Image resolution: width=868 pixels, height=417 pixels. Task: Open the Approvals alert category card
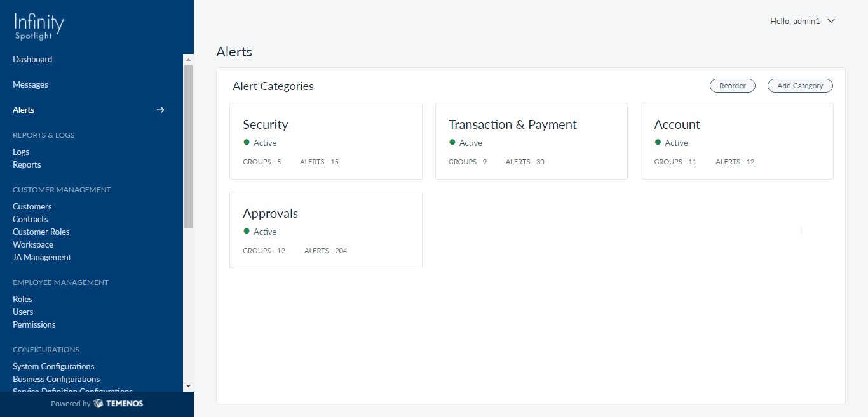click(326, 230)
